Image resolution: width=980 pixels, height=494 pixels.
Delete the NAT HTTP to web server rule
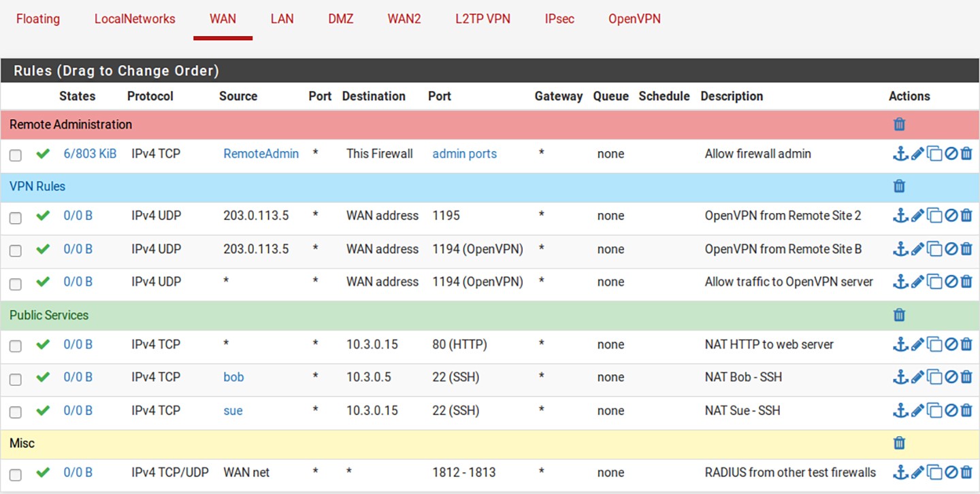coord(966,345)
